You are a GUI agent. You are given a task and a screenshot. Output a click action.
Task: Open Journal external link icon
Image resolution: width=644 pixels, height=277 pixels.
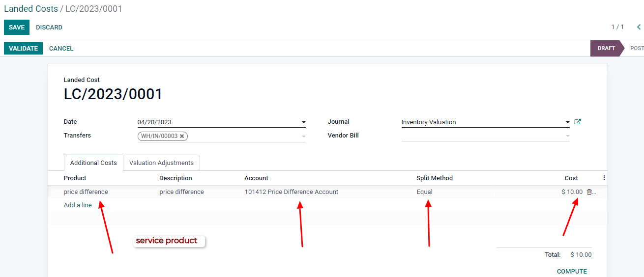[578, 122]
